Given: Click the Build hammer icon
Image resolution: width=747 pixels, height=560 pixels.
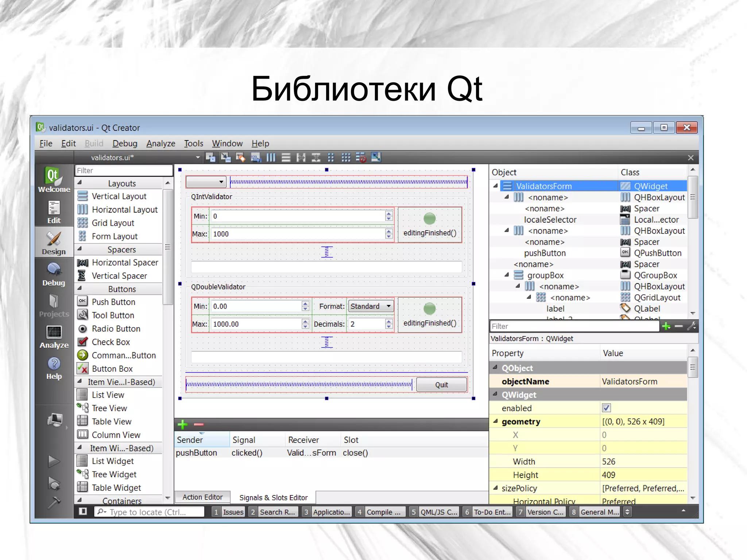Looking at the screenshot, I should click(x=54, y=502).
